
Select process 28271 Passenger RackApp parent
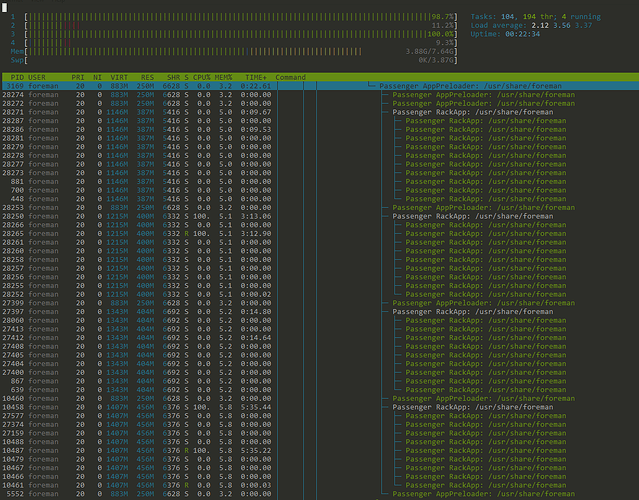[320, 112]
